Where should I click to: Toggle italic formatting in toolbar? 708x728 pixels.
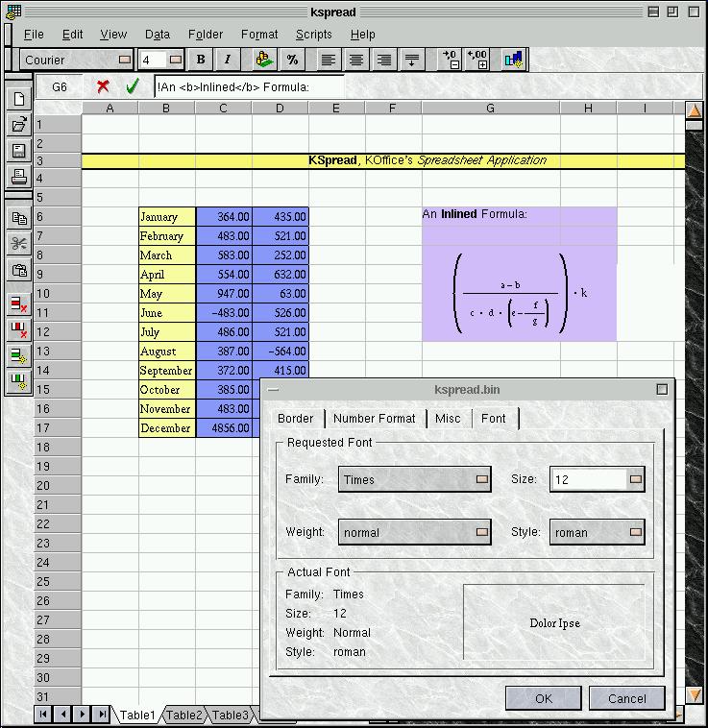pos(228,60)
